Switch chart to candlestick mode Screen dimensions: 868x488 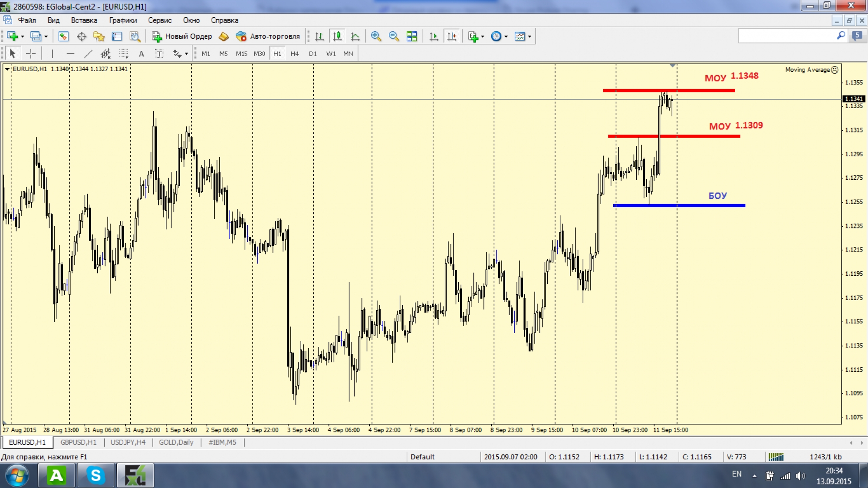coord(337,36)
